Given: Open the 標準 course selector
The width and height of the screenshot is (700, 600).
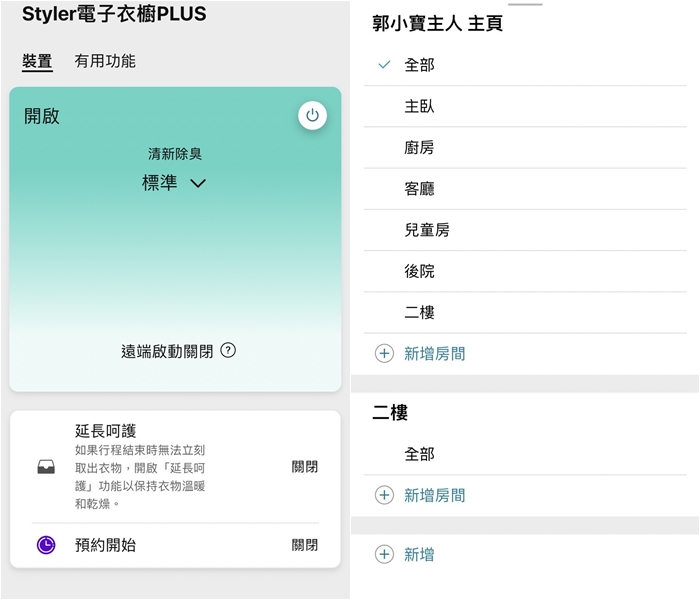Looking at the screenshot, I should (x=160, y=183).
